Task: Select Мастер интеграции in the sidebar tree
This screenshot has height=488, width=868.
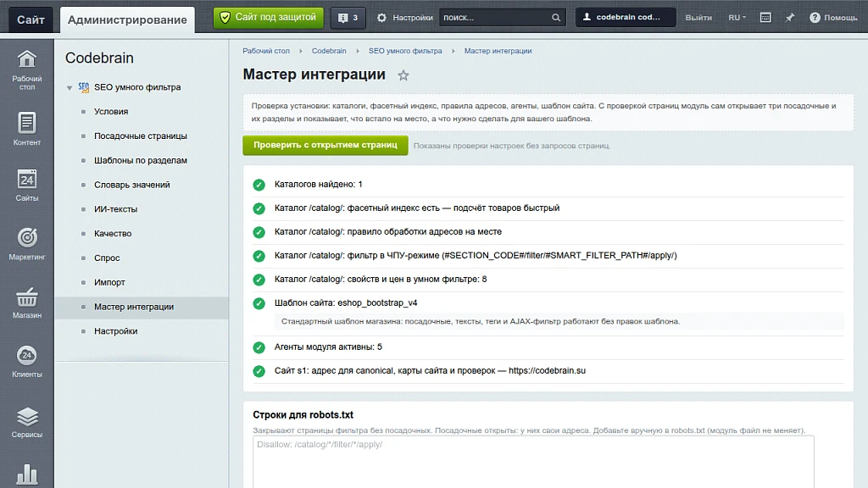Action: [134, 307]
